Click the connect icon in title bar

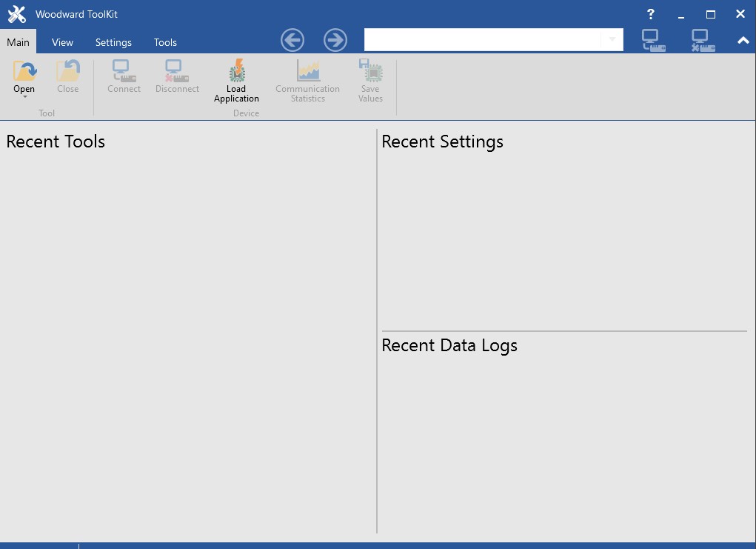click(x=653, y=40)
